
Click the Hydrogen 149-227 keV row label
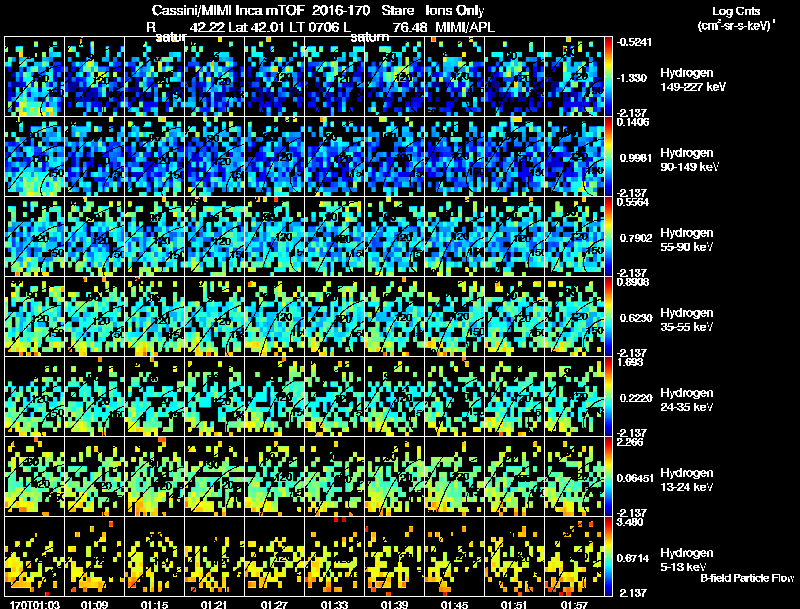click(x=692, y=80)
